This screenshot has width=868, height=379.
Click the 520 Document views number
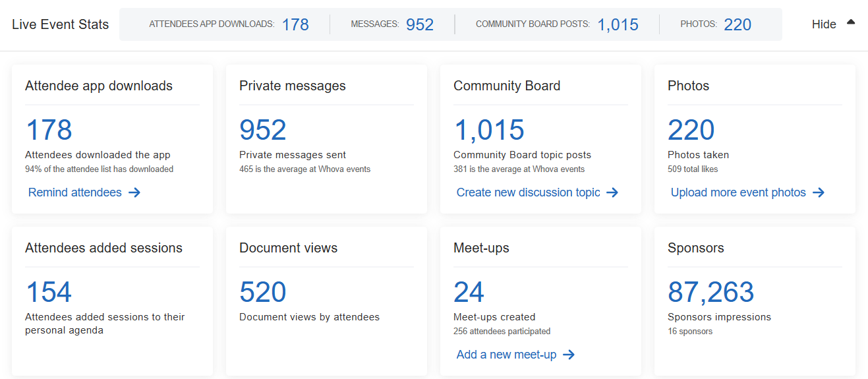(x=262, y=292)
